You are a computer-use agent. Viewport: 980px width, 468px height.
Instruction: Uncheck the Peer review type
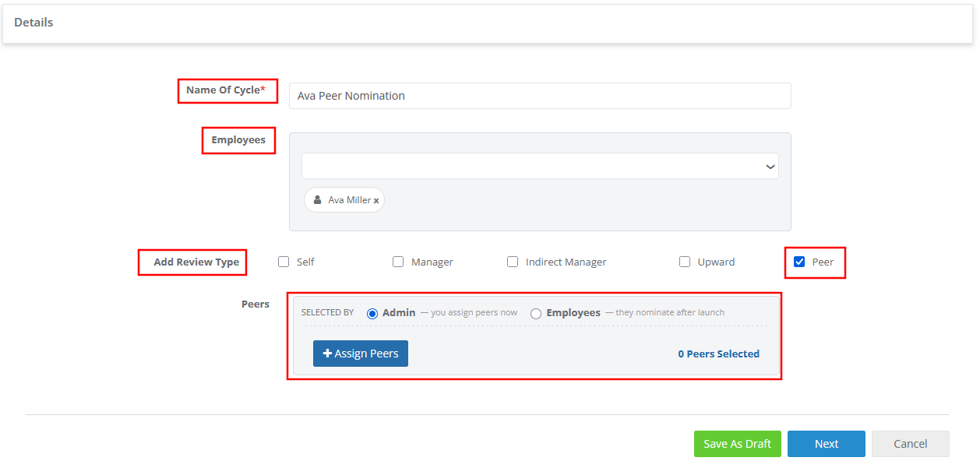point(799,262)
